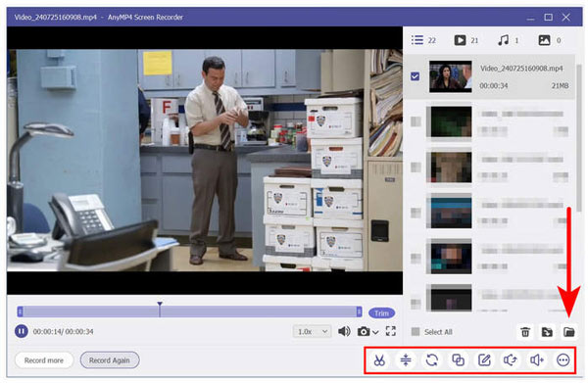Select Video_240725160908.mp4 thumbnail
This screenshot has height=383, width=588.
click(451, 76)
